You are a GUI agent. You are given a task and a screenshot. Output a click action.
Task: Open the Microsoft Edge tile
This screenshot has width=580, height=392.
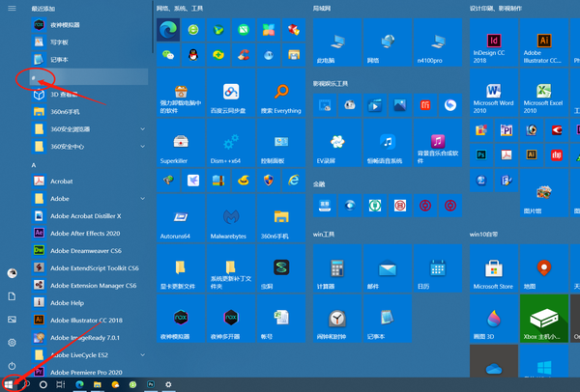click(x=168, y=29)
